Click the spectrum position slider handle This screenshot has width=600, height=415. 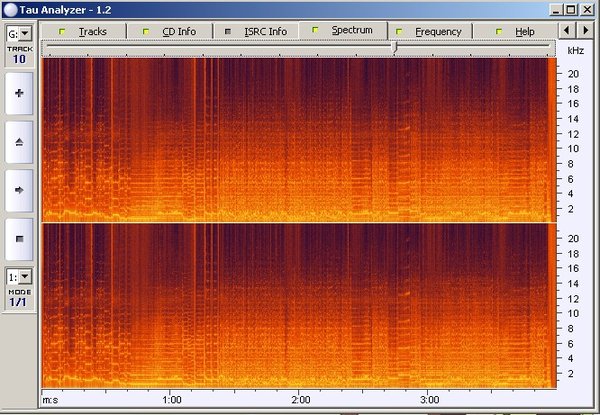[395, 47]
